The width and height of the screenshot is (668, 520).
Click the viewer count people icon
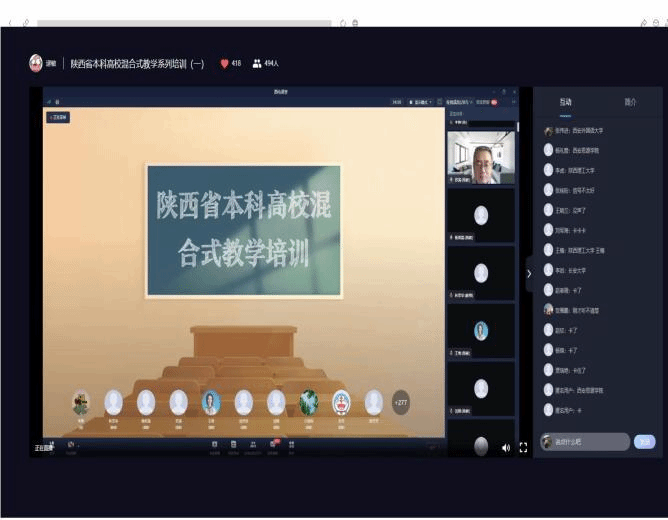(257, 63)
